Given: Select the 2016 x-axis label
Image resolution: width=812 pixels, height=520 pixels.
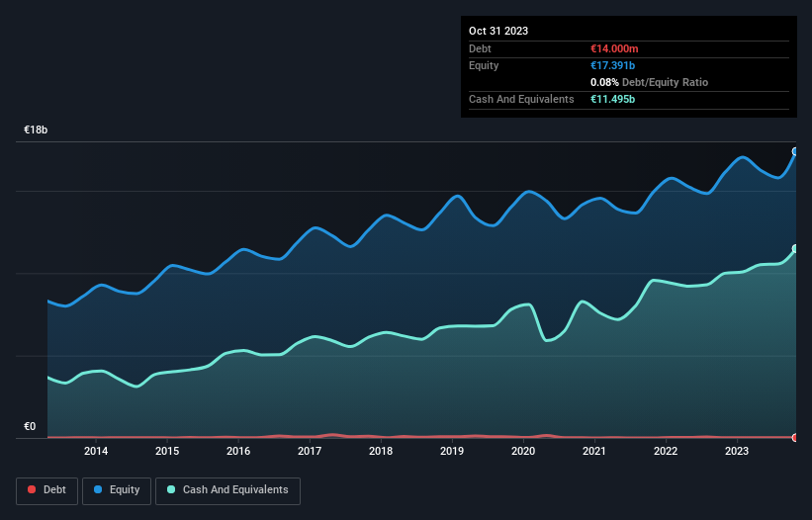Looking at the screenshot, I should (238, 451).
